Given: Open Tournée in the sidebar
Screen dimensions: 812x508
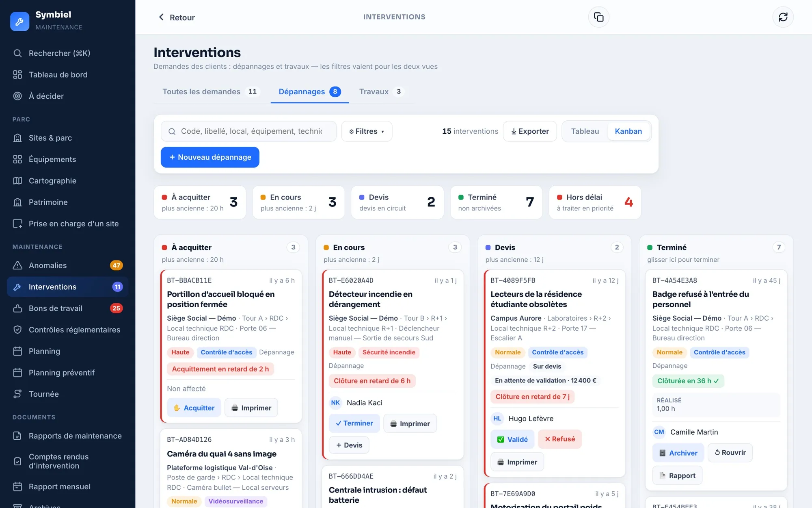Looking at the screenshot, I should [67, 394].
